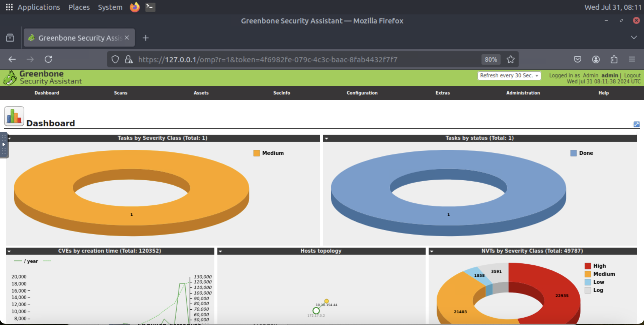Open the tracking protection shield icon
The width and height of the screenshot is (644, 325).
pos(115,59)
